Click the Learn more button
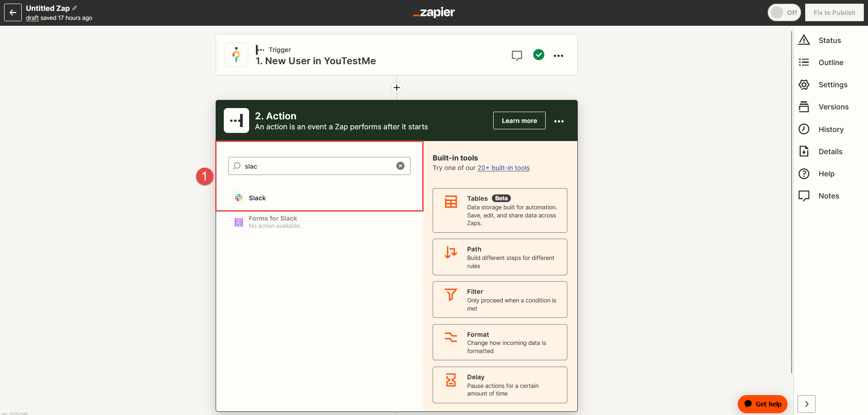This screenshot has width=868, height=415. point(519,121)
